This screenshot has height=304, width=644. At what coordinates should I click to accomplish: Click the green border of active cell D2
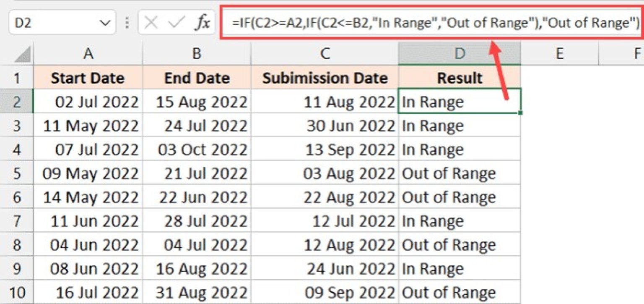[x=459, y=90]
